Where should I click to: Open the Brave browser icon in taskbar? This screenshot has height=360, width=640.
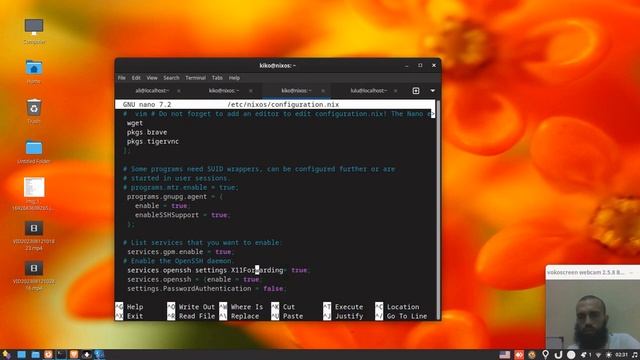coord(73,354)
